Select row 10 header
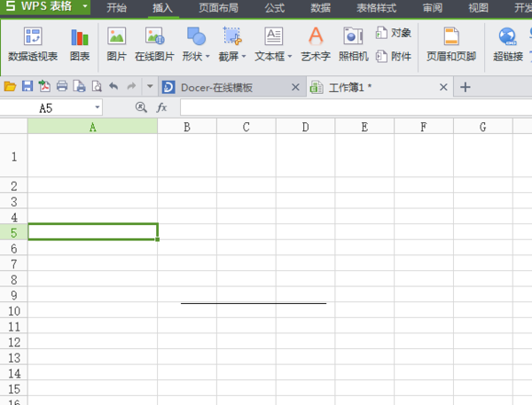This screenshot has width=532, height=405. click(x=14, y=310)
